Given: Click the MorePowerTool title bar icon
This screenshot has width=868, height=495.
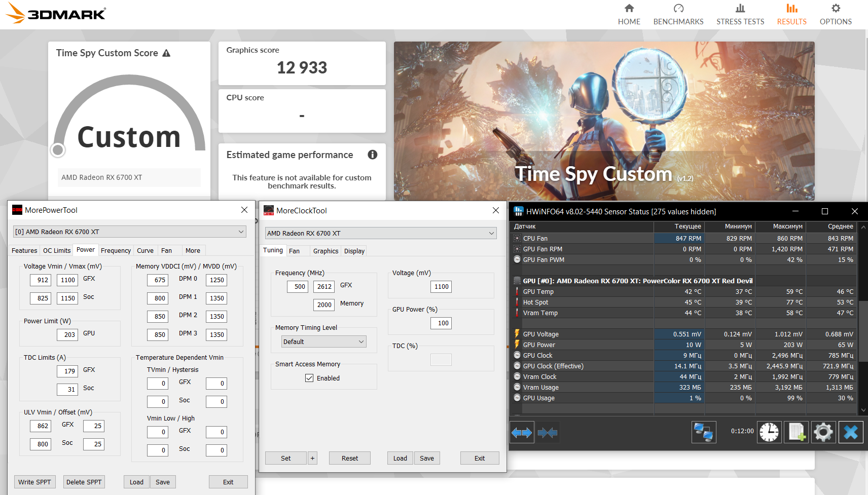Looking at the screenshot, I should point(17,210).
